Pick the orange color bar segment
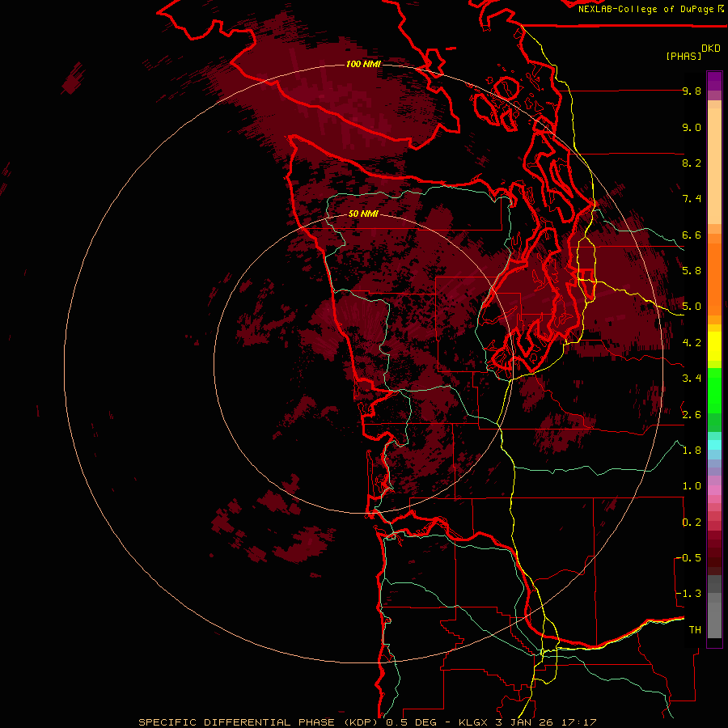This screenshot has height=728, width=728. click(x=714, y=278)
